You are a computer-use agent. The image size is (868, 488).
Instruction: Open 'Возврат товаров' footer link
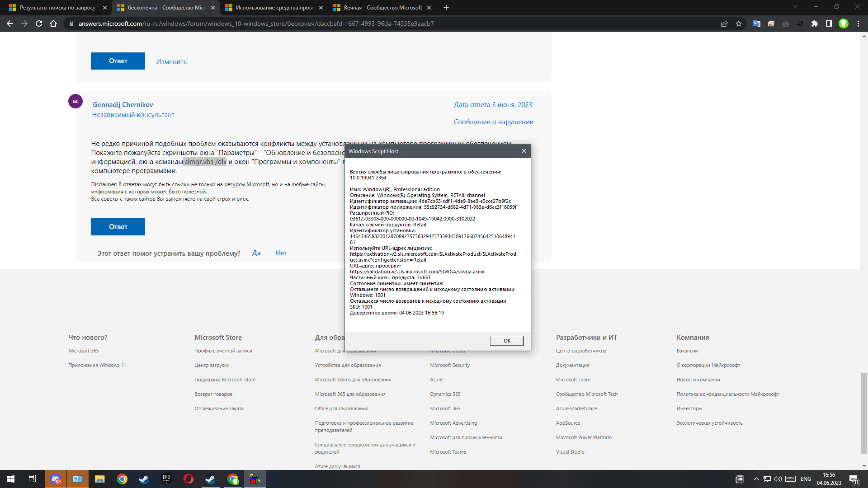(213, 394)
